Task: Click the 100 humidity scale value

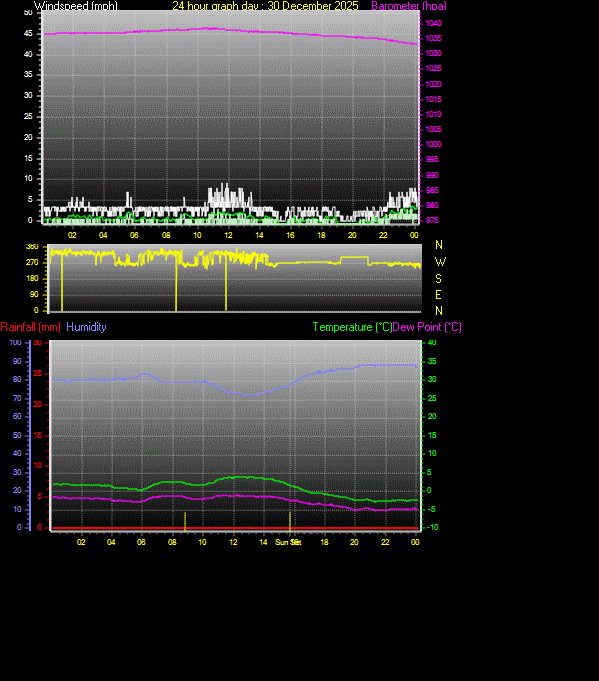Action: point(15,342)
